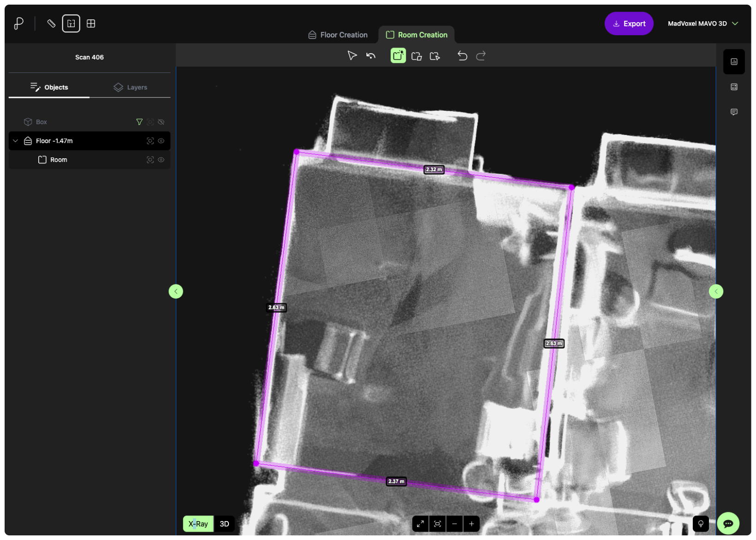Collapse the left sidebar panel

tap(176, 291)
